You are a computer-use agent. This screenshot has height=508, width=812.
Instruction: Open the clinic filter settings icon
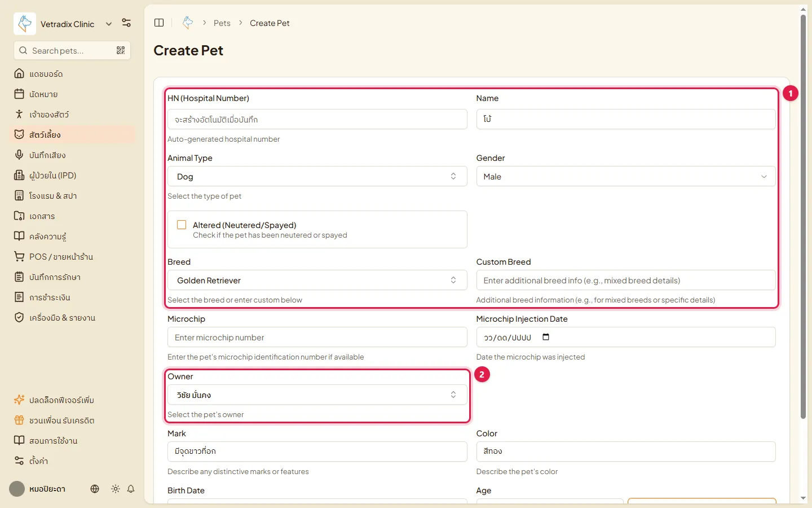click(x=126, y=23)
